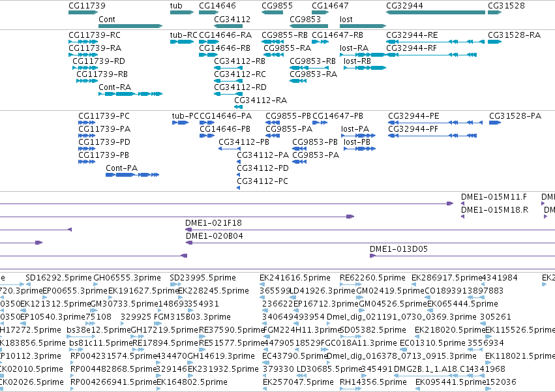555x392 pixels.
Task: Click the EK228245.5prime EST label
Action: [214, 291]
